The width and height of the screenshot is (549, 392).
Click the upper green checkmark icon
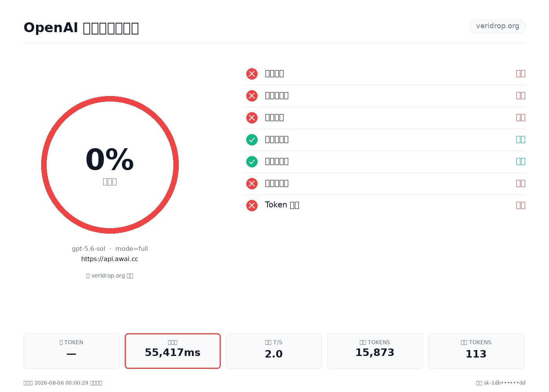pyautogui.click(x=252, y=140)
